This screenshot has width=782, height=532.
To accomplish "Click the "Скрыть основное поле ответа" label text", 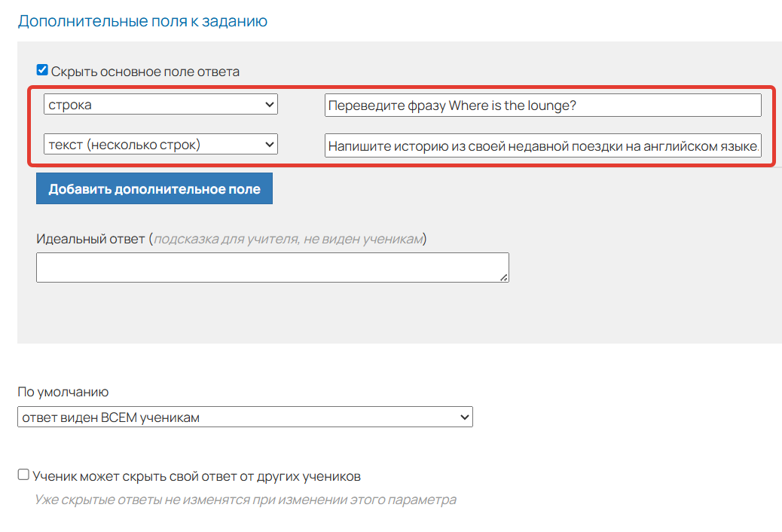I will (x=145, y=72).
